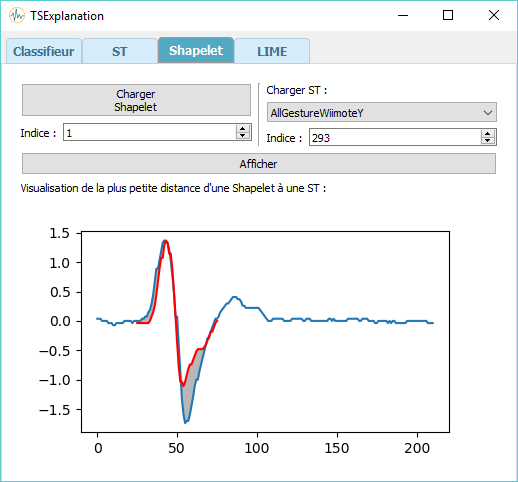Focus the Shapelet Indice field showing 1

[x=150, y=132]
